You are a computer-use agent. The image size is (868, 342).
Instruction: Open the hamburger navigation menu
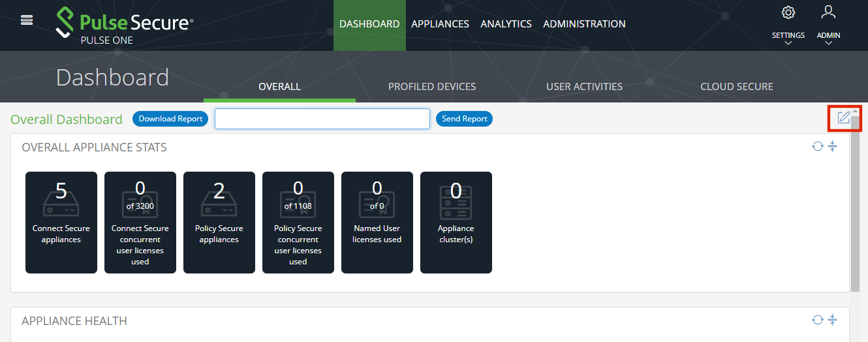tap(27, 20)
